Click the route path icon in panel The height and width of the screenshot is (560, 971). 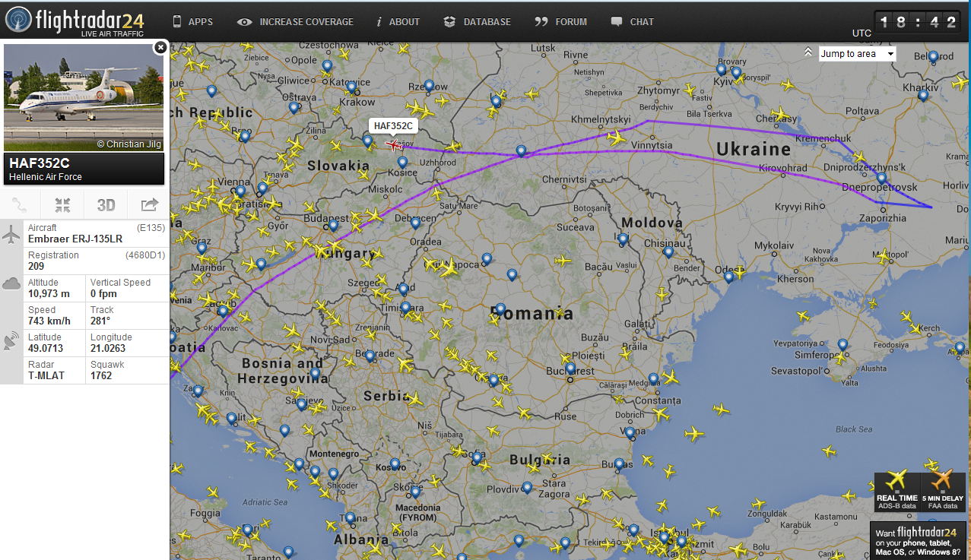click(21, 204)
